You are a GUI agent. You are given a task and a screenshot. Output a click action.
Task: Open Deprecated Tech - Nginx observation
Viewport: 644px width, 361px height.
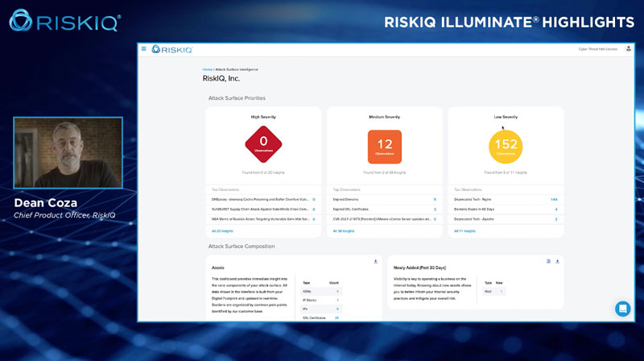pos(506,199)
